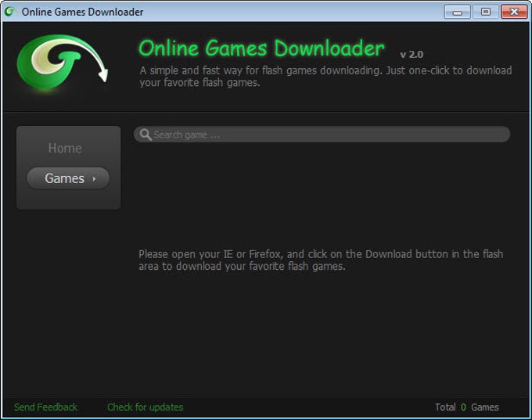Click the green swirl application logo
532x420 pixels.
coord(63,63)
